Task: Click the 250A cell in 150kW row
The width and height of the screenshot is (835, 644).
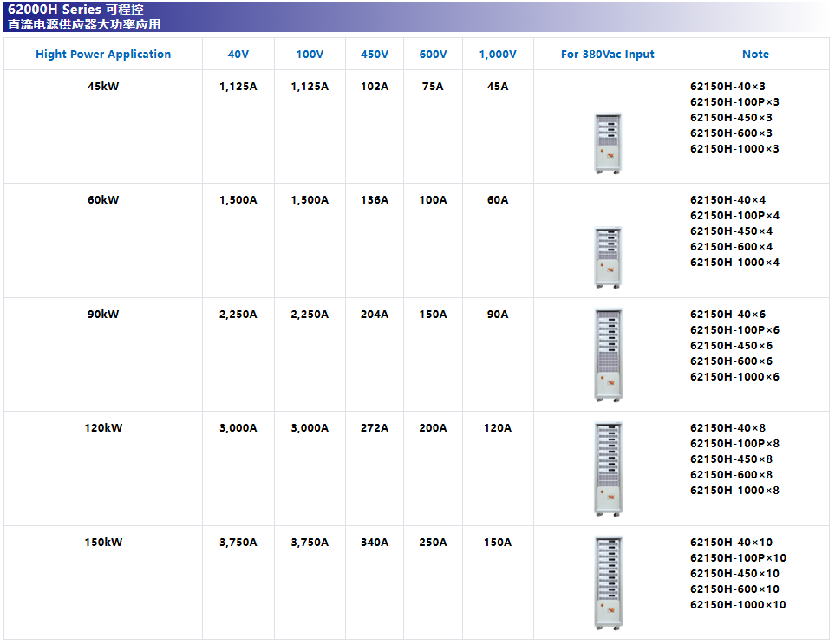Action: tap(433, 543)
